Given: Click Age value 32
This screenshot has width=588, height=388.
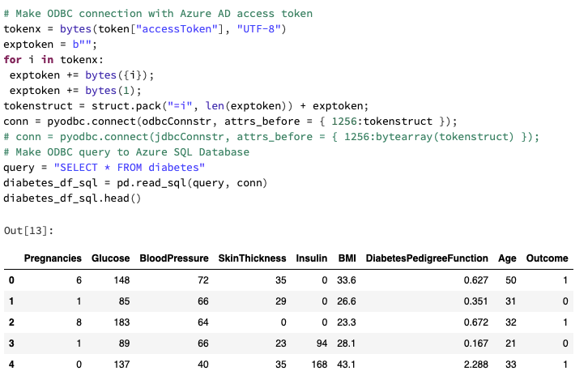Looking at the screenshot, I should (511, 322).
